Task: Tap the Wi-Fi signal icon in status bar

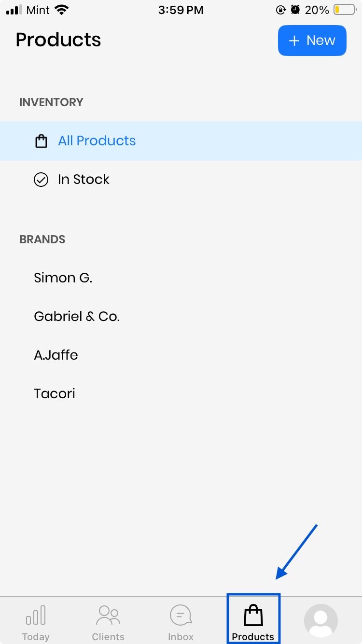Action: (x=62, y=10)
